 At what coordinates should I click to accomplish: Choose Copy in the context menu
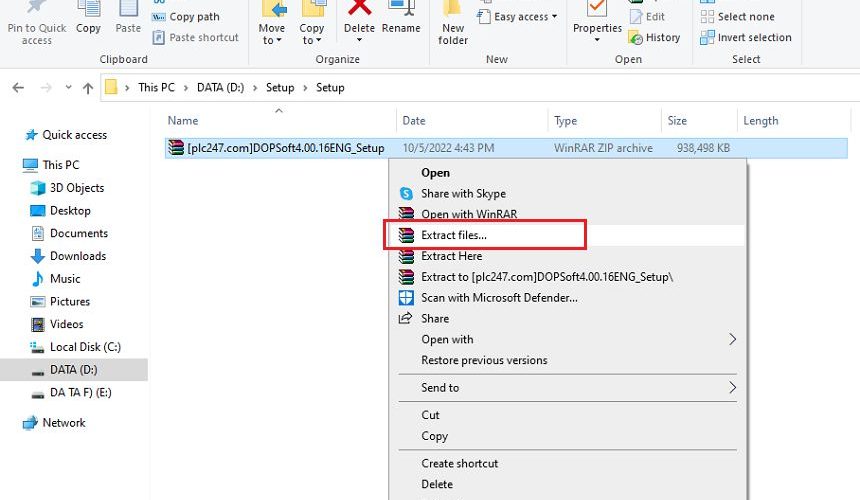pos(567,436)
